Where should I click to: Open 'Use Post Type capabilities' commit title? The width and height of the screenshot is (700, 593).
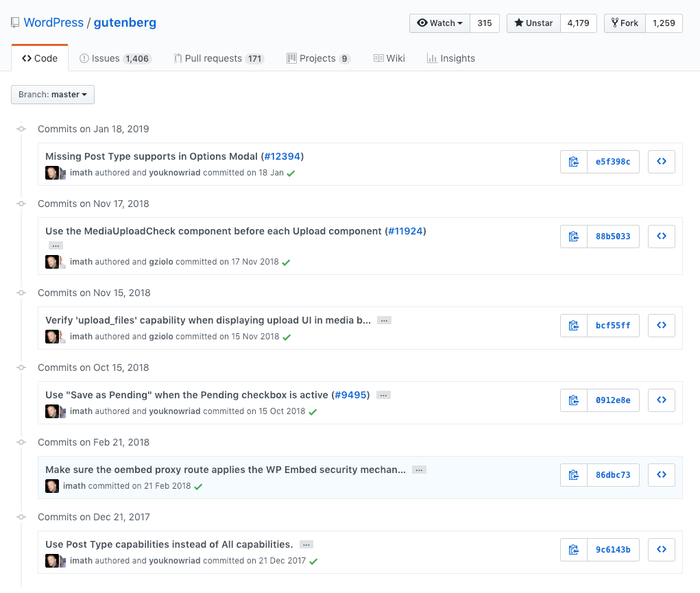tap(169, 544)
